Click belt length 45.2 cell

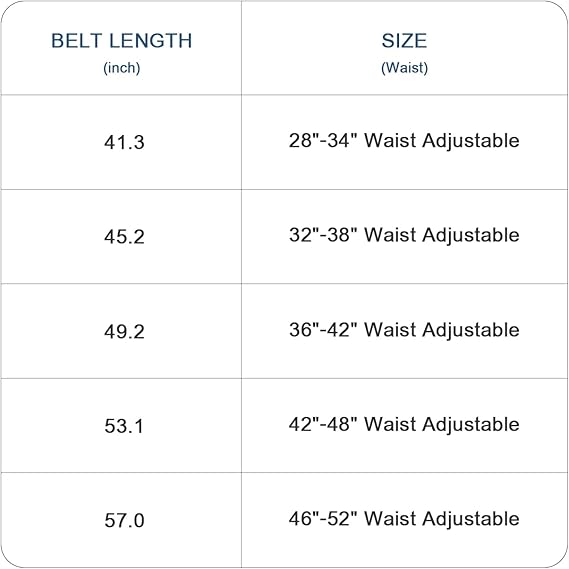tap(124, 237)
